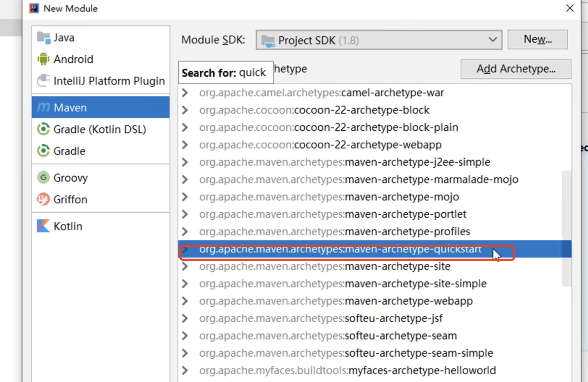This screenshot has height=382, width=588.
Task: Click the Java module type icon
Action: pos(44,37)
